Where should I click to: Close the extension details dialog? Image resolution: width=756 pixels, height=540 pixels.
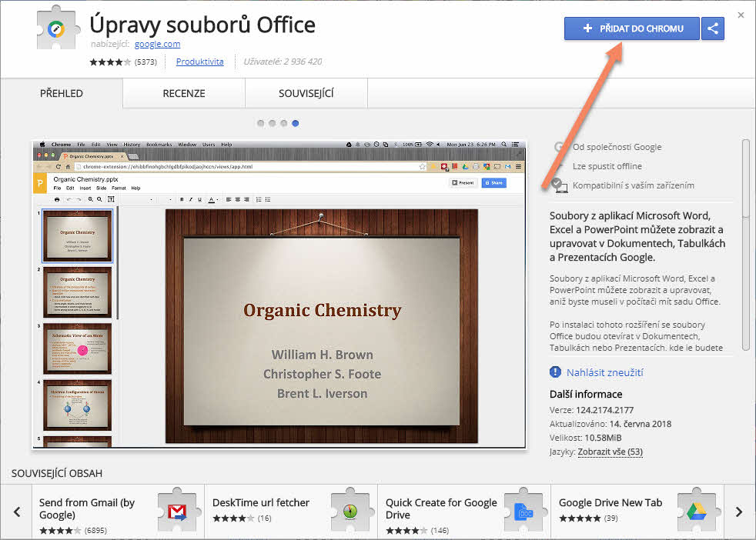coord(741,15)
